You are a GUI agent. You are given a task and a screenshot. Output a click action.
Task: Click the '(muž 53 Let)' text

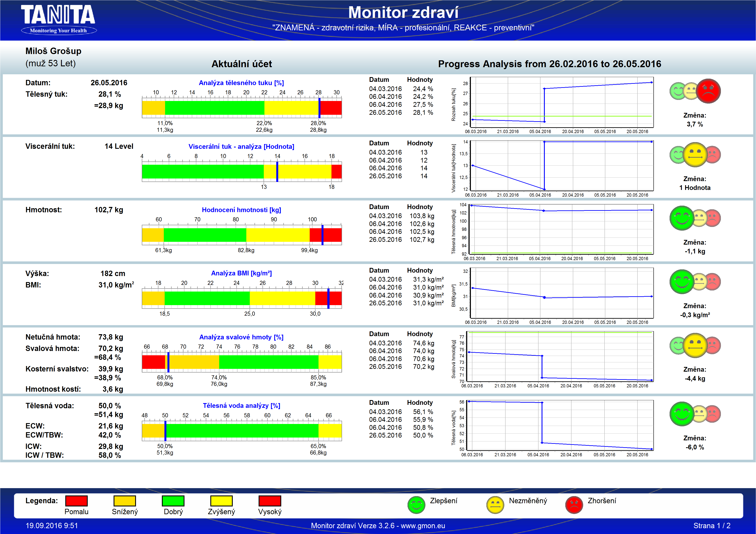click(x=51, y=63)
